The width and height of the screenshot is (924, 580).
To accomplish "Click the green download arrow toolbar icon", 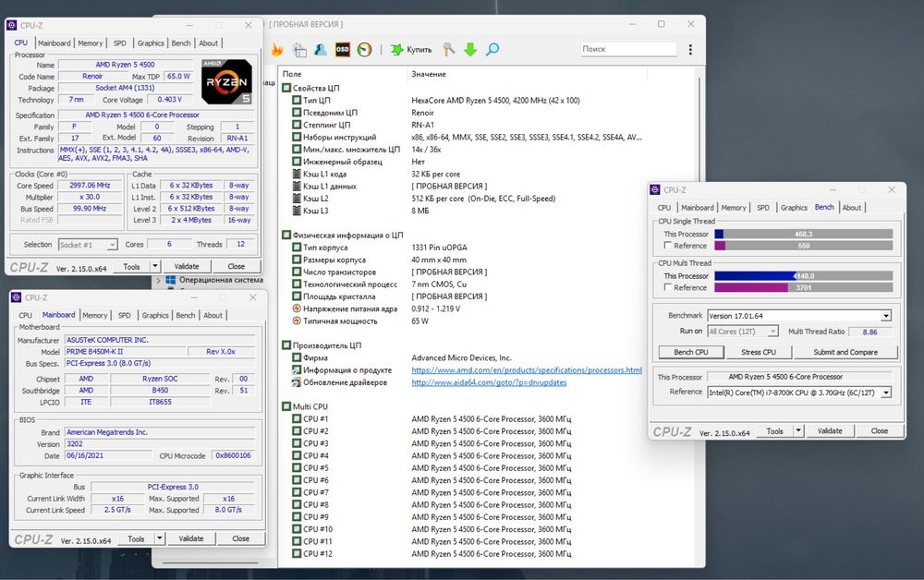I will tap(470, 50).
